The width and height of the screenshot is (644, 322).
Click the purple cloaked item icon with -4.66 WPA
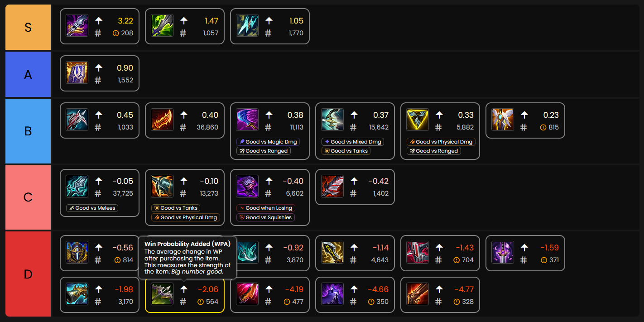(x=332, y=294)
